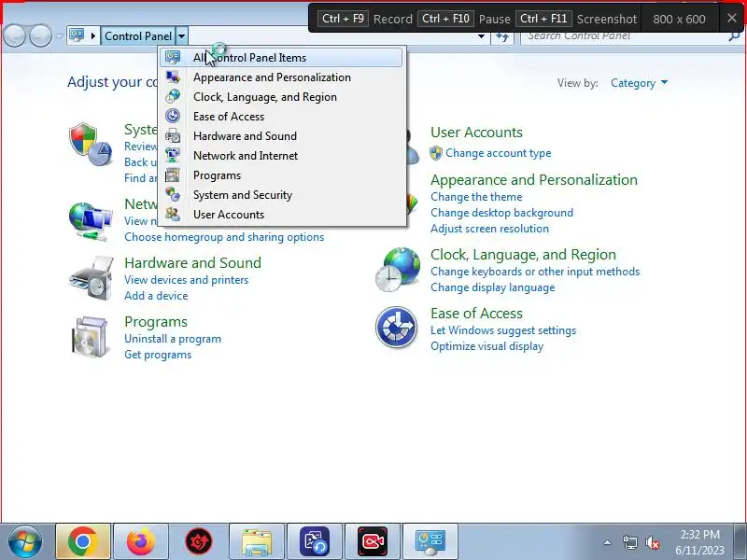Image resolution: width=747 pixels, height=560 pixels.
Task: Refresh the Control Panel address bar
Action: (x=502, y=37)
